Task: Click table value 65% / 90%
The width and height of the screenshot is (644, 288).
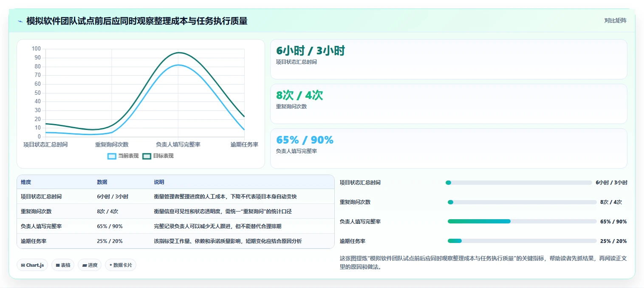Action: point(110,226)
